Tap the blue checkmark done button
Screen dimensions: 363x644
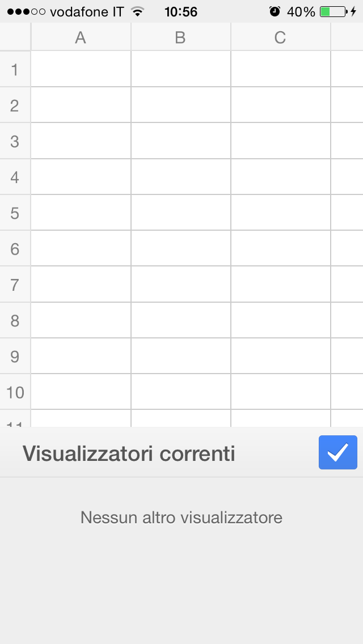pyautogui.click(x=337, y=452)
